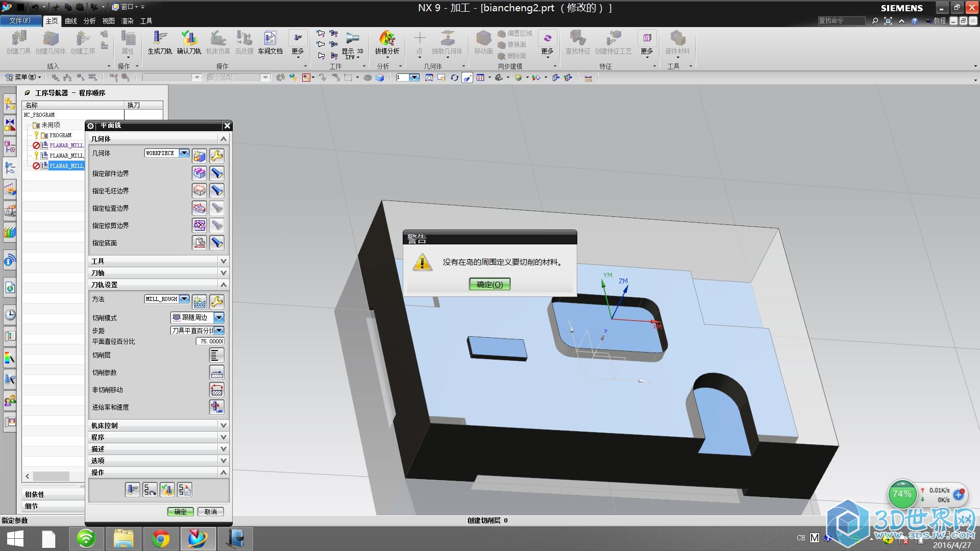The image size is (980, 551).
Task: Edit Percent of Flat Diameter value field
Action: (x=210, y=341)
